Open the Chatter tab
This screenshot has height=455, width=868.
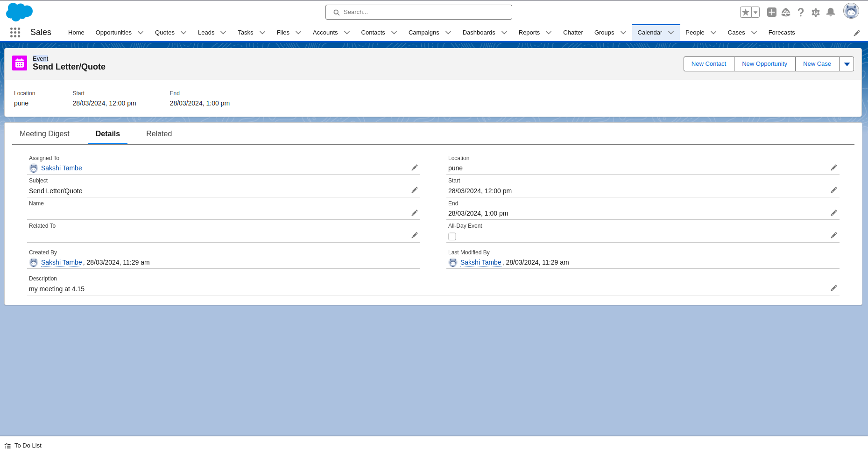[573, 33]
